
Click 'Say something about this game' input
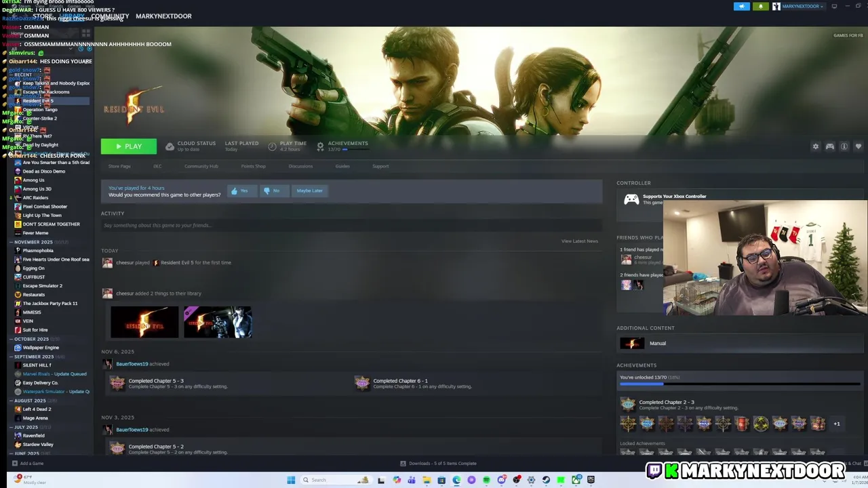pos(351,225)
